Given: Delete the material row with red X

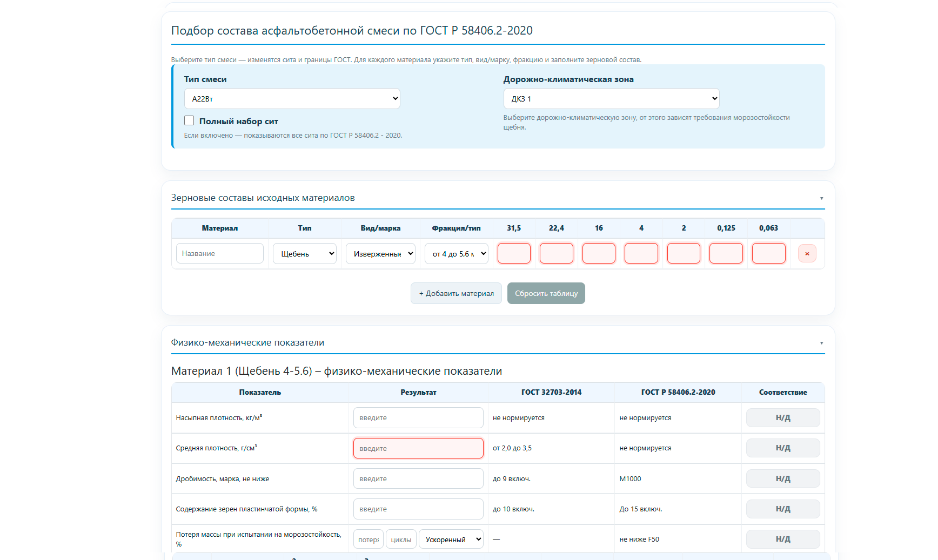Looking at the screenshot, I should (x=807, y=254).
